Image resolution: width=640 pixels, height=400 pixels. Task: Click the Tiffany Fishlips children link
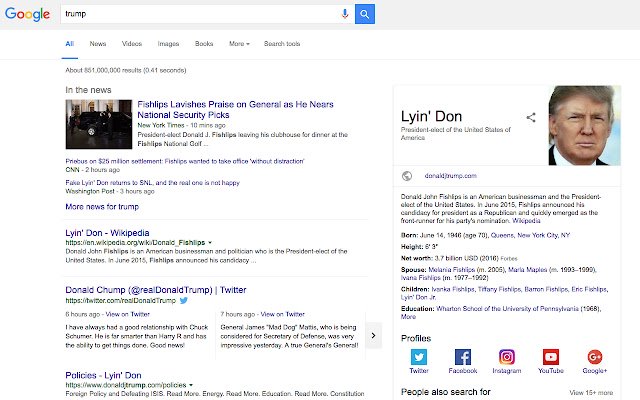pos(500,289)
